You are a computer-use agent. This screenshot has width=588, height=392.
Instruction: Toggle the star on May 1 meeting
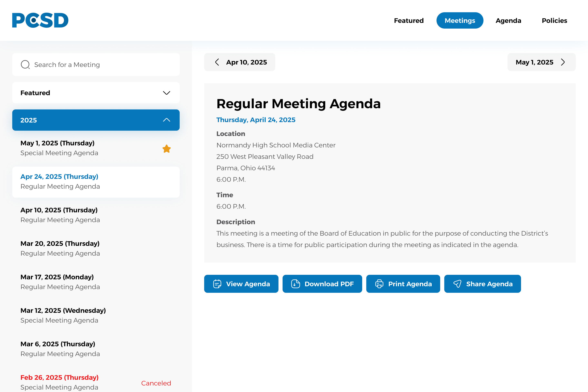tap(167, 149)
